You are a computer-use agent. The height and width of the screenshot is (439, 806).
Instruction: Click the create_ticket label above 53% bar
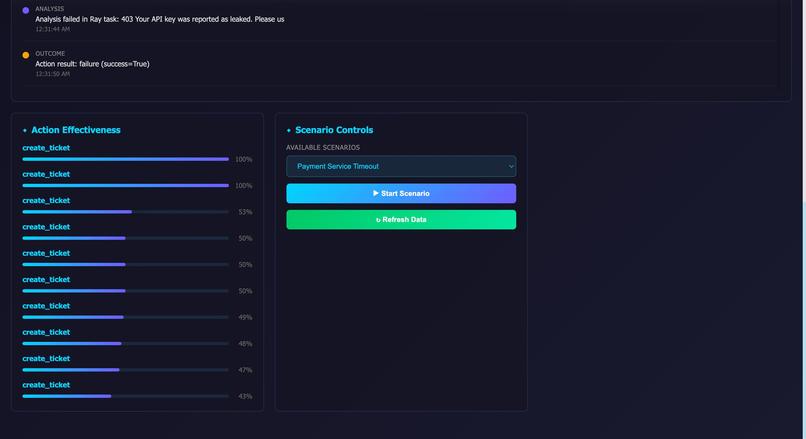[x=46, y=200]
